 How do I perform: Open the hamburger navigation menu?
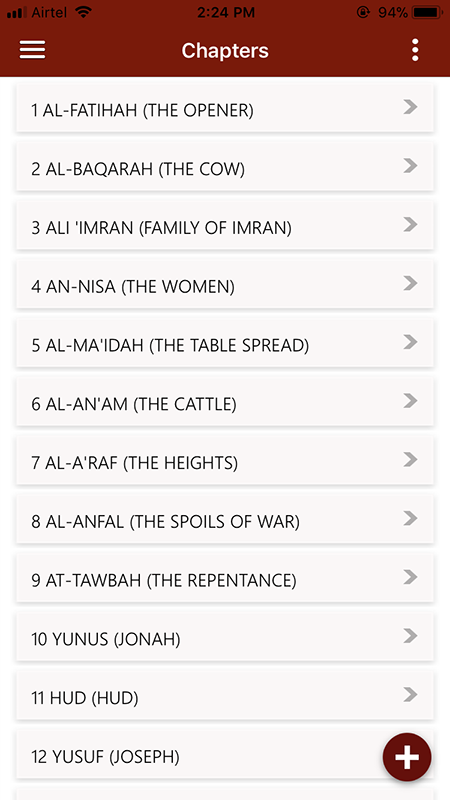click(x=32, y=50)
